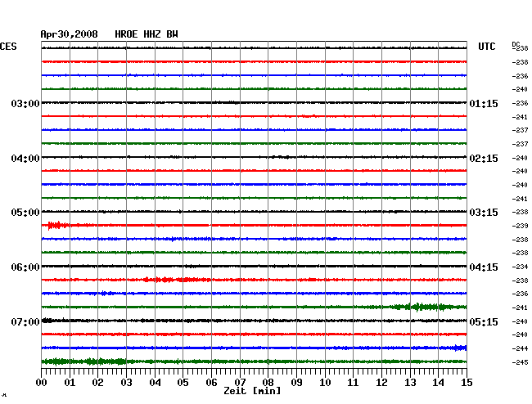The width and height of the screenshot is (532, 404).
Task: Click minute tick label 10
Action: point(325,383)
